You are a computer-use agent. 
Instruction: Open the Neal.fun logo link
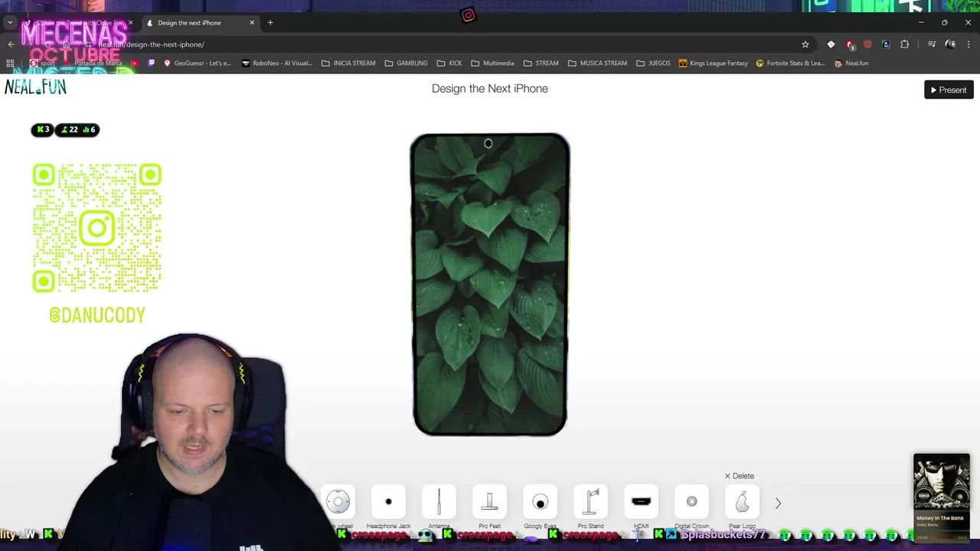tap(35, 87)
